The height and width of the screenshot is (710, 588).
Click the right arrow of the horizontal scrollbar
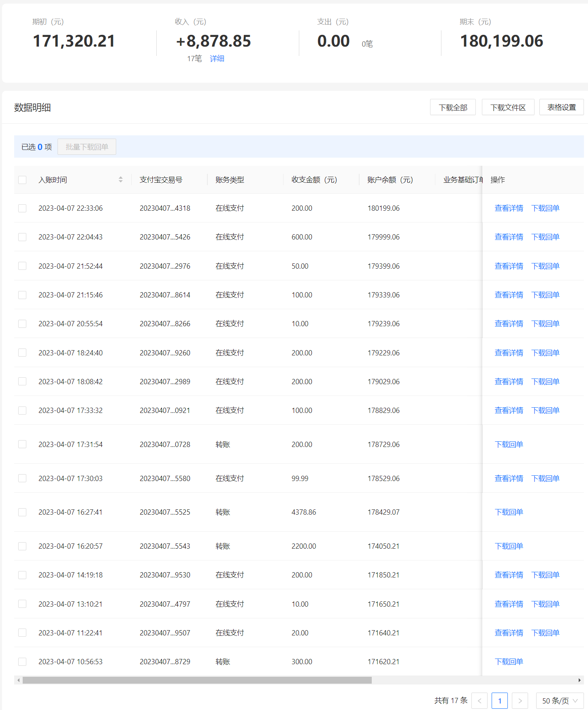coord(579,680)
